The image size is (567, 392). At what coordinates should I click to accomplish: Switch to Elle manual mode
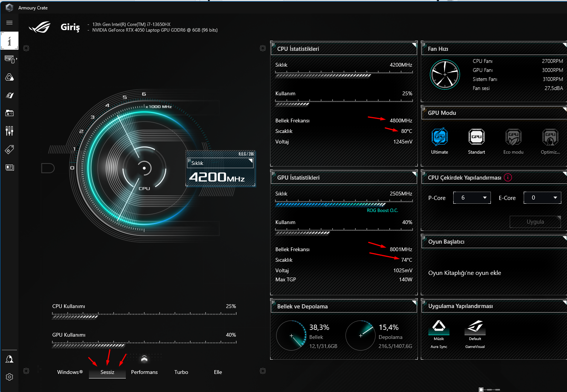click(x=218, y=372)
